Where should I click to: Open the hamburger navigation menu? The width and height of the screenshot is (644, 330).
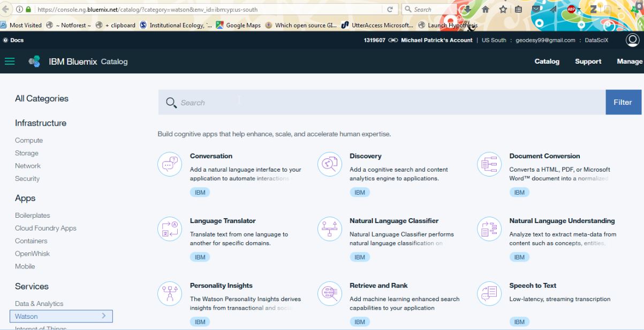pyautogui.click(x=10, y=62)
